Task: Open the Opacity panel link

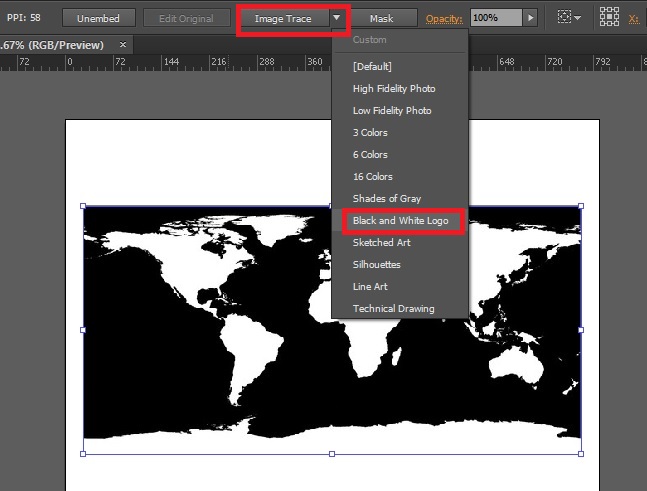Action: [x=444, y=19]
